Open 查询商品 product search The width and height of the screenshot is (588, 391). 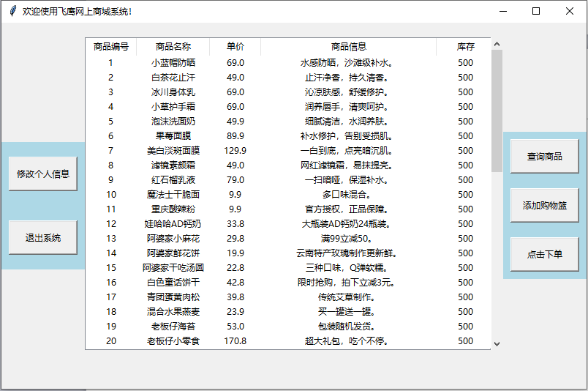pos(545,156)
